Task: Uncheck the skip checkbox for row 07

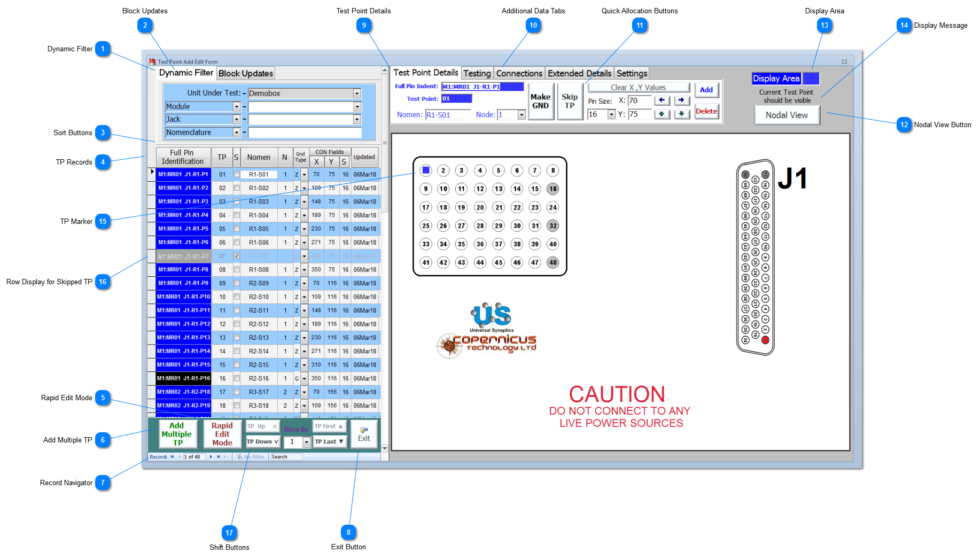Action: coord(237,256)
